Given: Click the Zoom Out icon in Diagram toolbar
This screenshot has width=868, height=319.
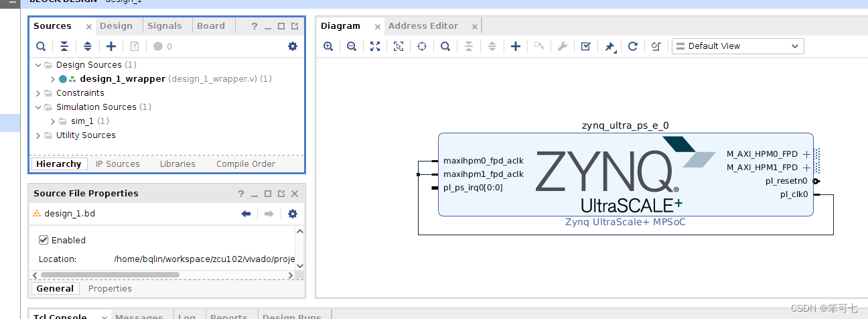Looking at the screenshot, I should 352,46.
